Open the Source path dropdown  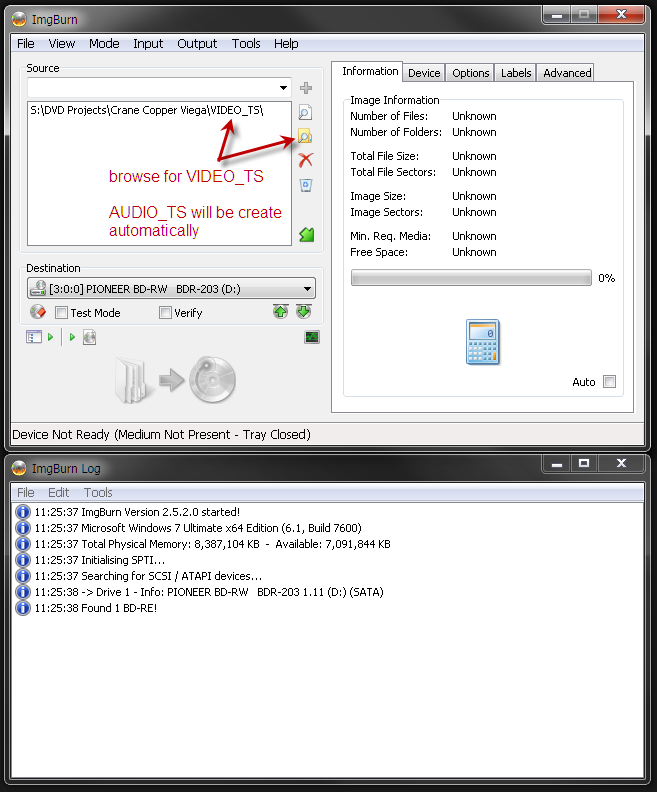284,88
